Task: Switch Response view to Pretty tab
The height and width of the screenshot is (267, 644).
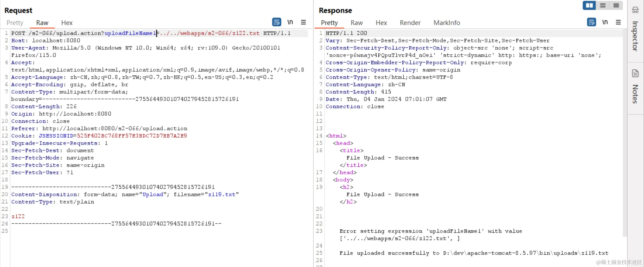Action: (x=329, y=23)
